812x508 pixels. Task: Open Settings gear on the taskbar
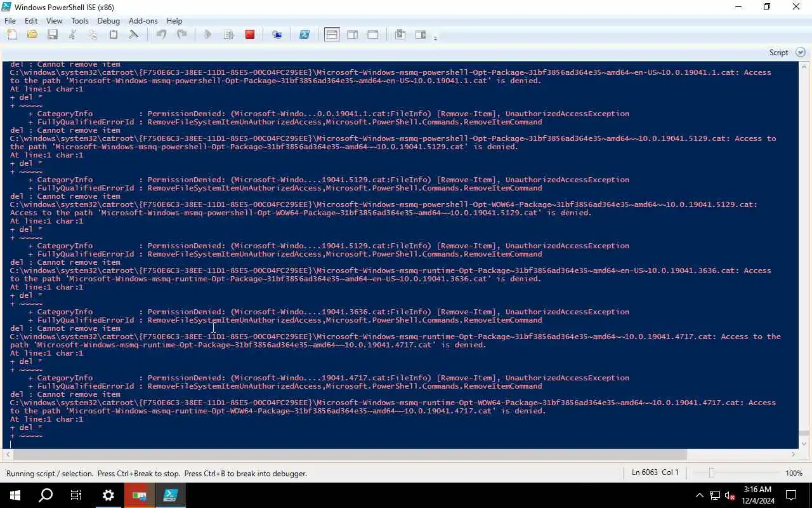point(108,495)
